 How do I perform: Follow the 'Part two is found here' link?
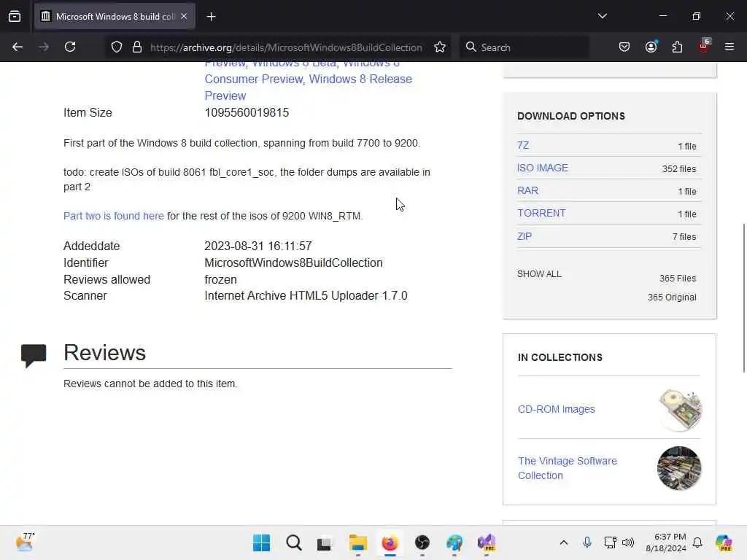(x=113, y=216)
